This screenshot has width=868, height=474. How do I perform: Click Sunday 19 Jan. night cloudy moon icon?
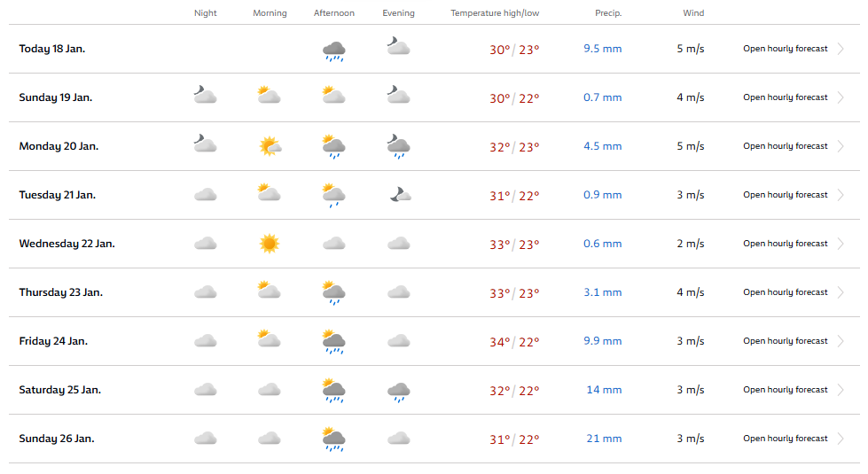coord(205,95)
